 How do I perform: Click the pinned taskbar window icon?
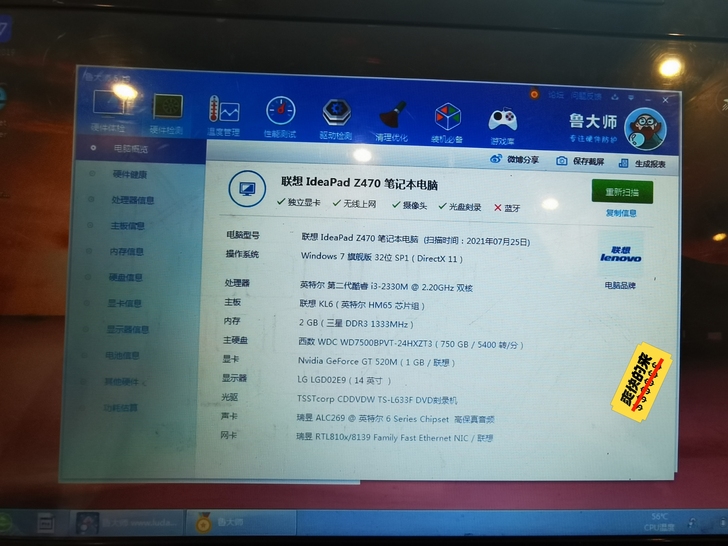(x=46, y=523)
